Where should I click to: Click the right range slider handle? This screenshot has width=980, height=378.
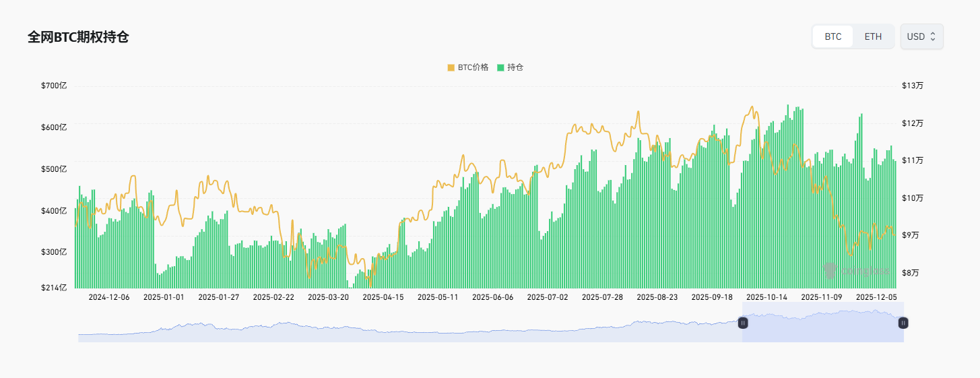coord(903,323)
